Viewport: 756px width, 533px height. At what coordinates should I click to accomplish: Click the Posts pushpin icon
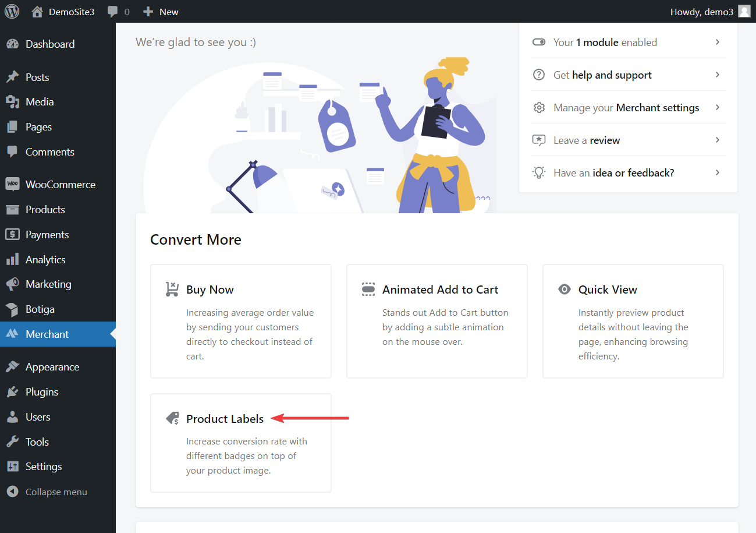point(12,77)
